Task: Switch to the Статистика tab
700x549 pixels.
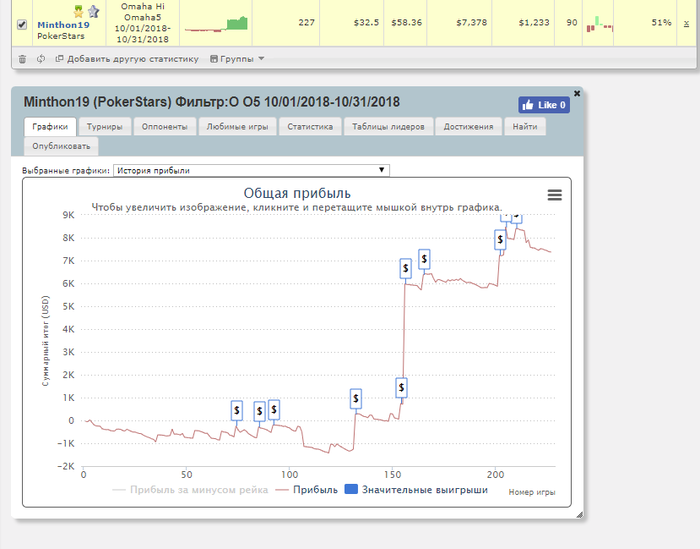Action: [310, 127]
